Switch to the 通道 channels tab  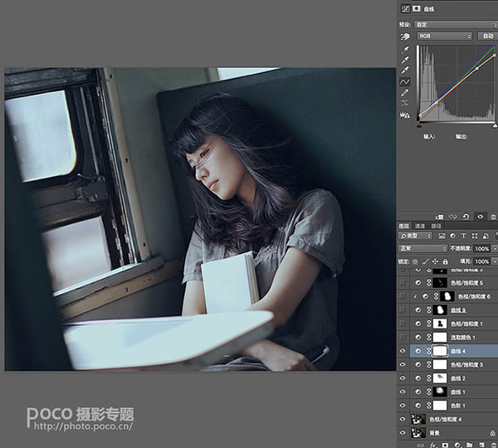pos(420,226)
